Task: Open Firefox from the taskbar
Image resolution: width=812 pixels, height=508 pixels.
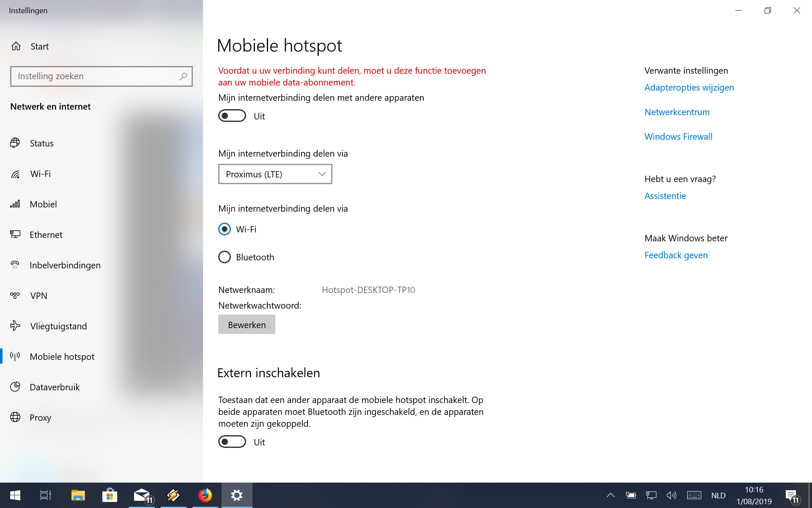Action: pyautogui.click(x=205, y=495)
